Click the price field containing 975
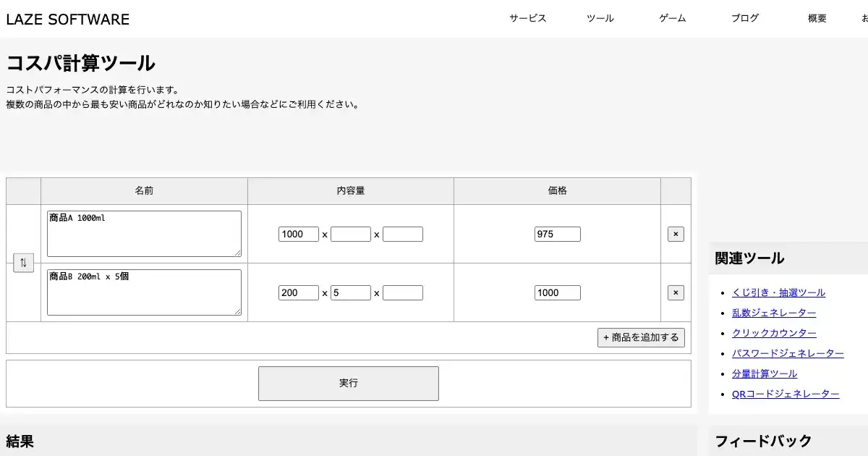 (557, 235)
